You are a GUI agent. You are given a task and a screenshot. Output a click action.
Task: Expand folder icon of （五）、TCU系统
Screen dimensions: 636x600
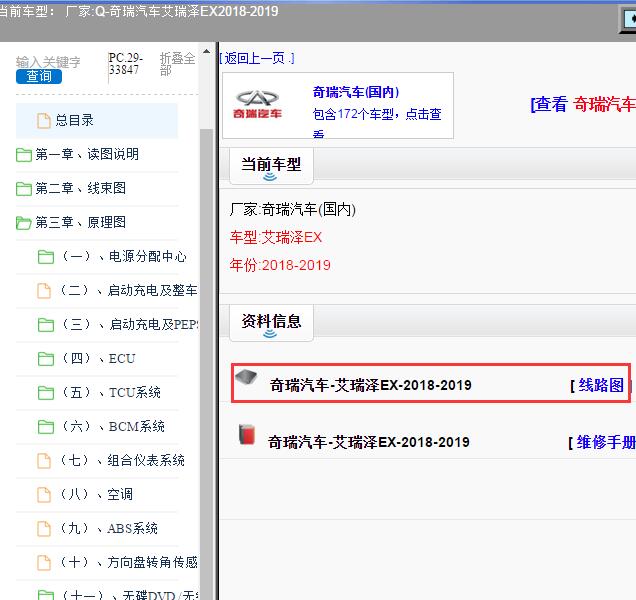click(46, 393)
